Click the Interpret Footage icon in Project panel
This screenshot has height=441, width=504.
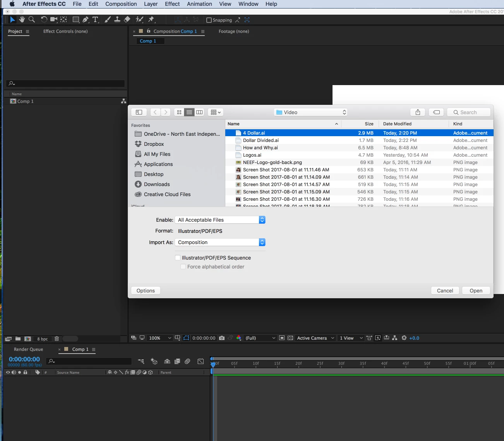8,338
